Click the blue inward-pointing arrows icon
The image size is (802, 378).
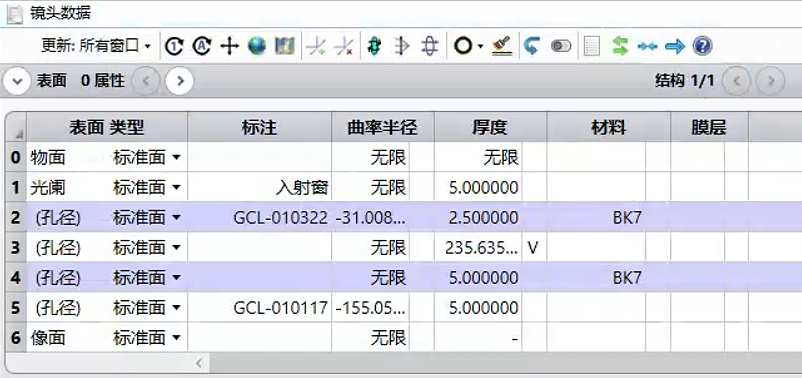pos(647,47)
